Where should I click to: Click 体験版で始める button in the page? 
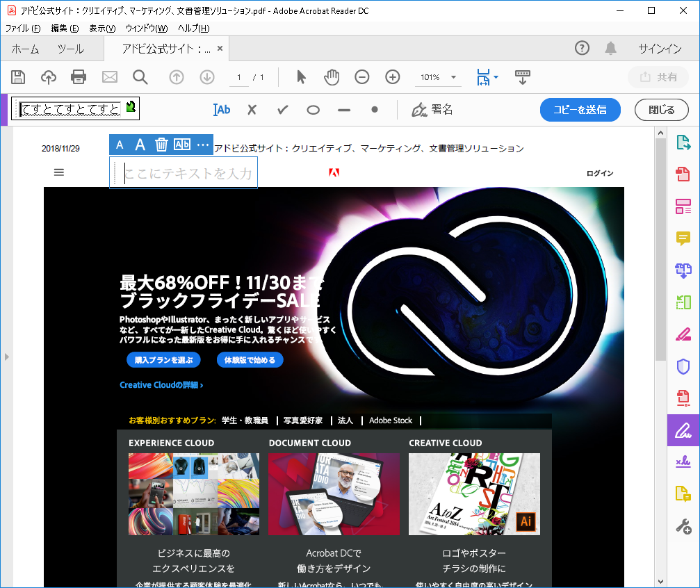(x=250, y=360)
